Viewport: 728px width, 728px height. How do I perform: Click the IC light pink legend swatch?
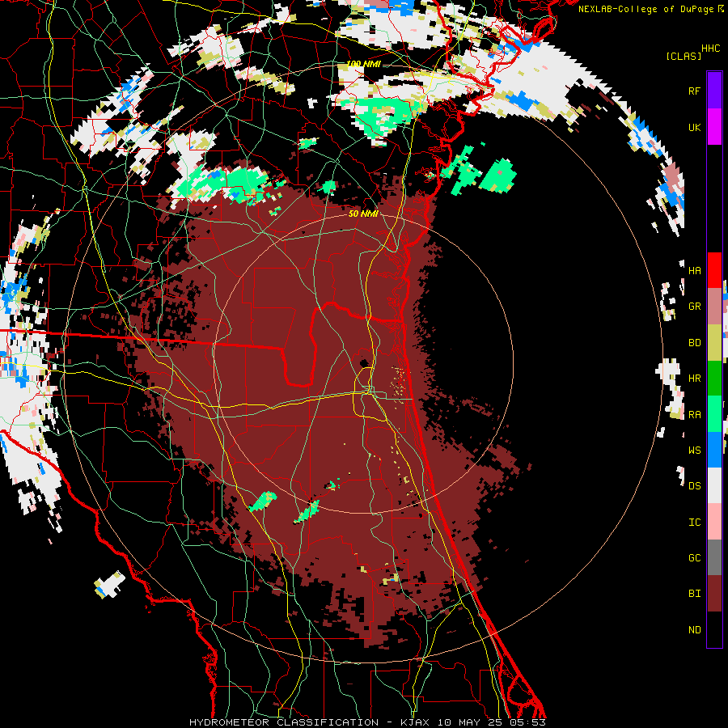[x=714, y=522]
